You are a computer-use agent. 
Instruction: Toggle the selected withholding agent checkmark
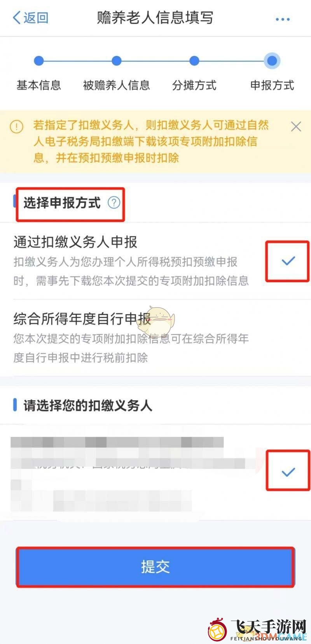coord(288,472)
